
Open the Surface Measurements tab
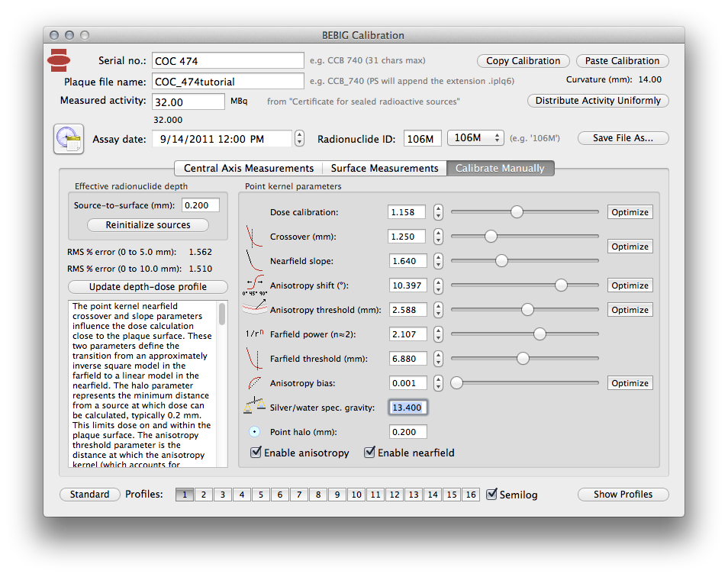coord(384,168)
